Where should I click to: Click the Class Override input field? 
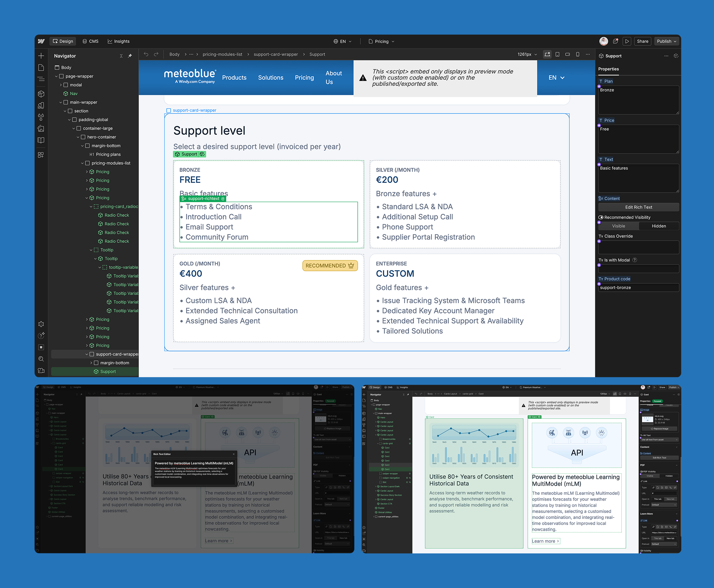[x=639, y=247]
